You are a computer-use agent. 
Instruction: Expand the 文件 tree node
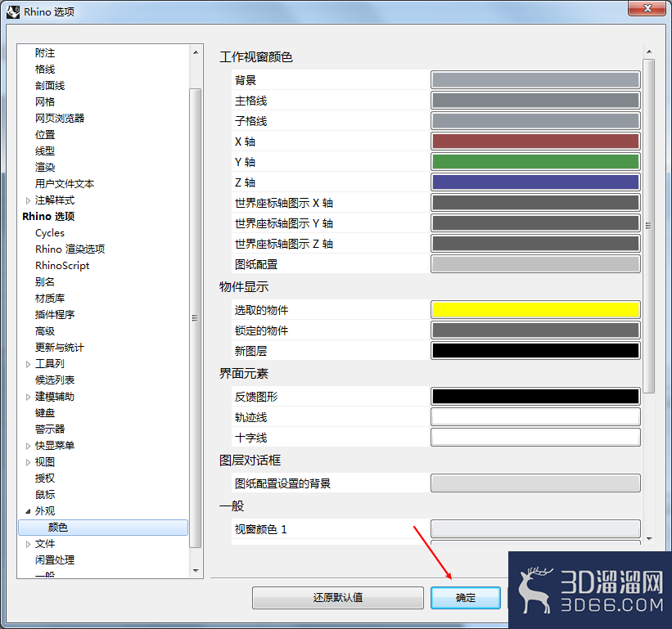[28, 544]
